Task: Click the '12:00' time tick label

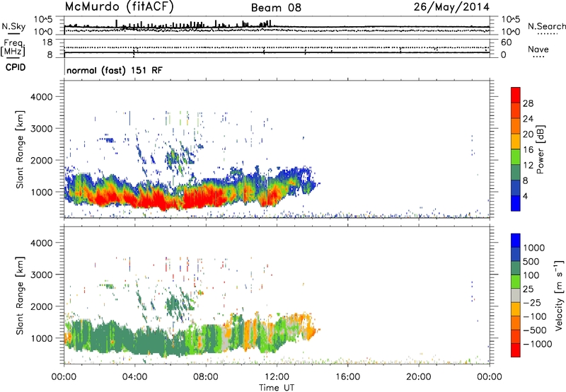Action: coord(277,377)
